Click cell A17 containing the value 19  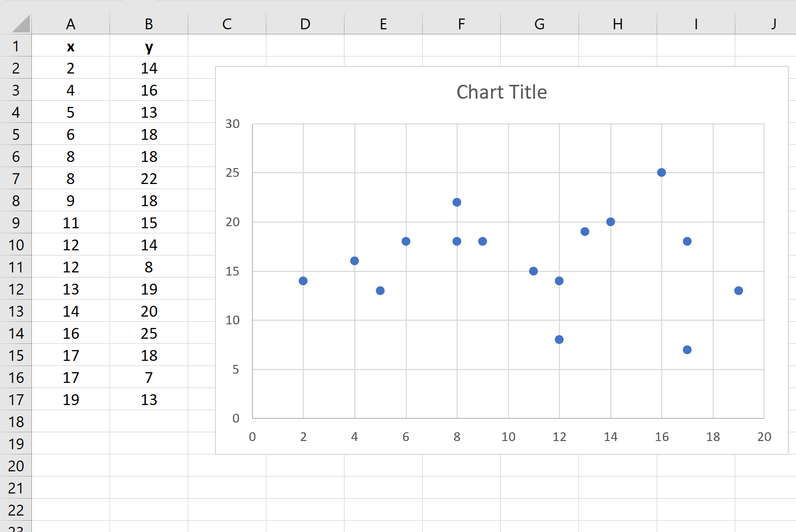coord(70,399)
